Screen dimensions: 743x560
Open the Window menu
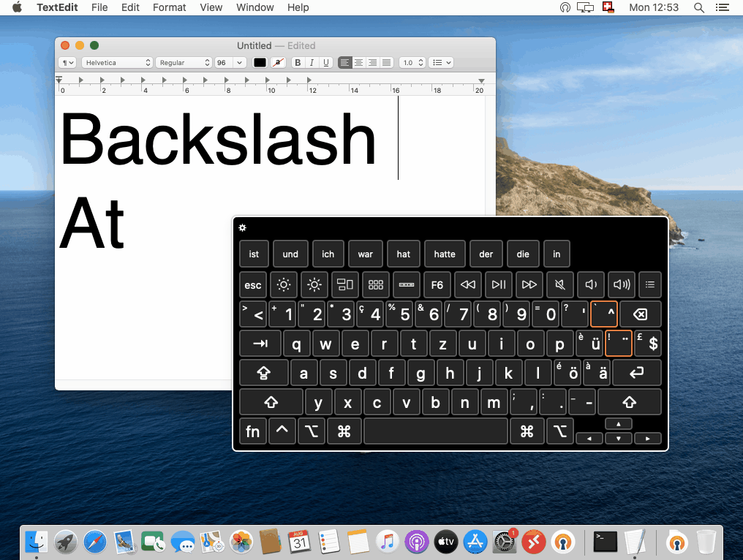pos(254,7)
